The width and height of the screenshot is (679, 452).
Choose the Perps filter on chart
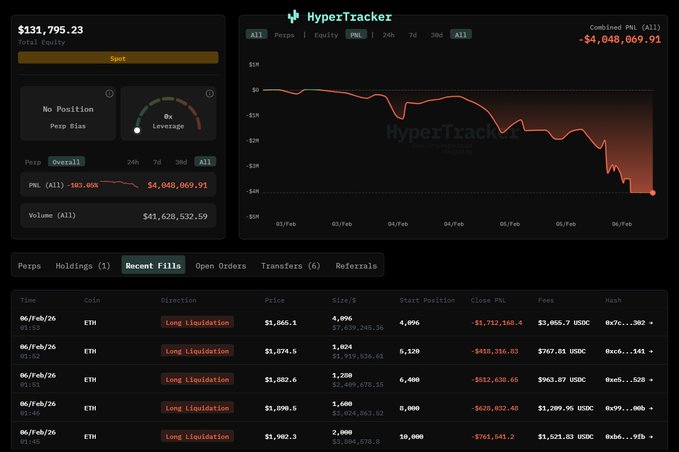[284, 35]
